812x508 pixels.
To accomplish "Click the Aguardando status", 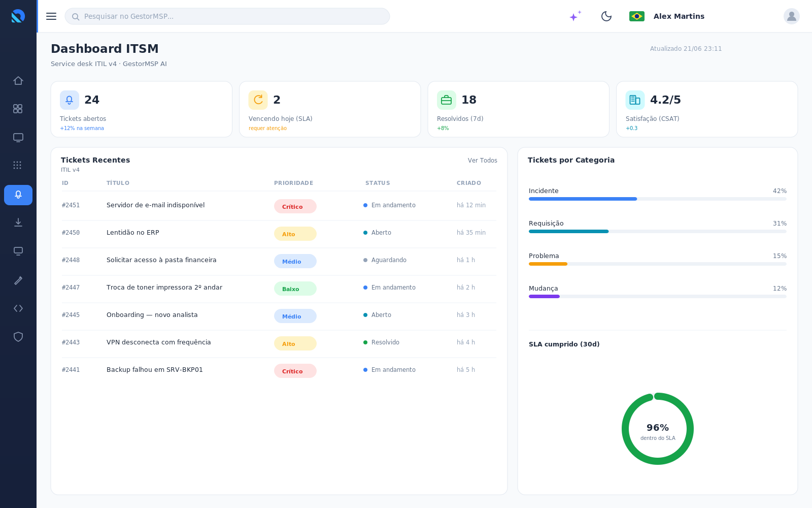I will (385, 260).
